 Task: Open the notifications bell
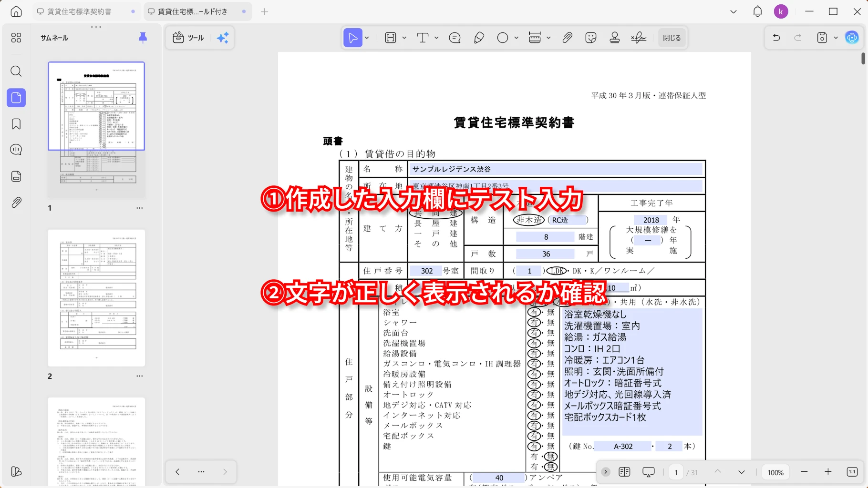click(757, 11)
